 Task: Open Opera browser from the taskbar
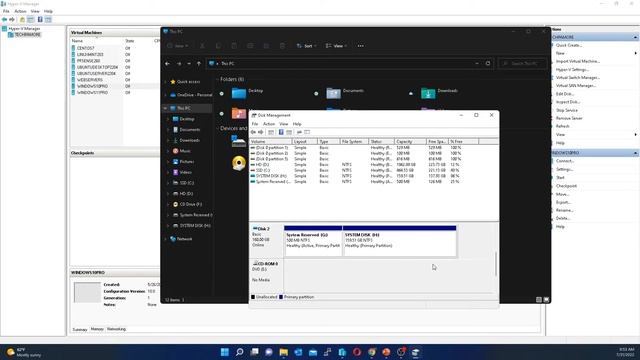[357, 352]
